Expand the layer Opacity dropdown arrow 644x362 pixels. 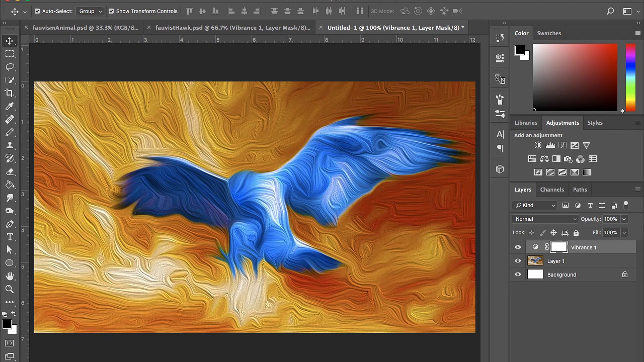click(x=624, y=219)
